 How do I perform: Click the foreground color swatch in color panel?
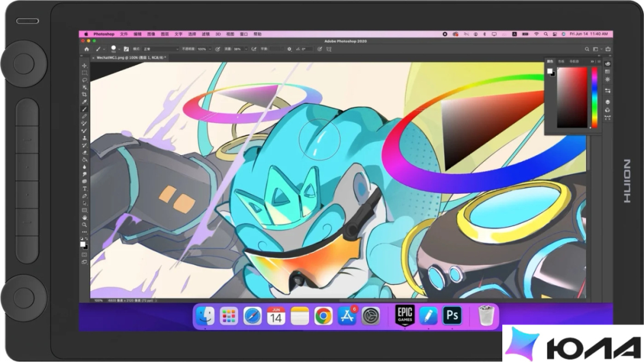pyautogui.click(x=550, y=71)
